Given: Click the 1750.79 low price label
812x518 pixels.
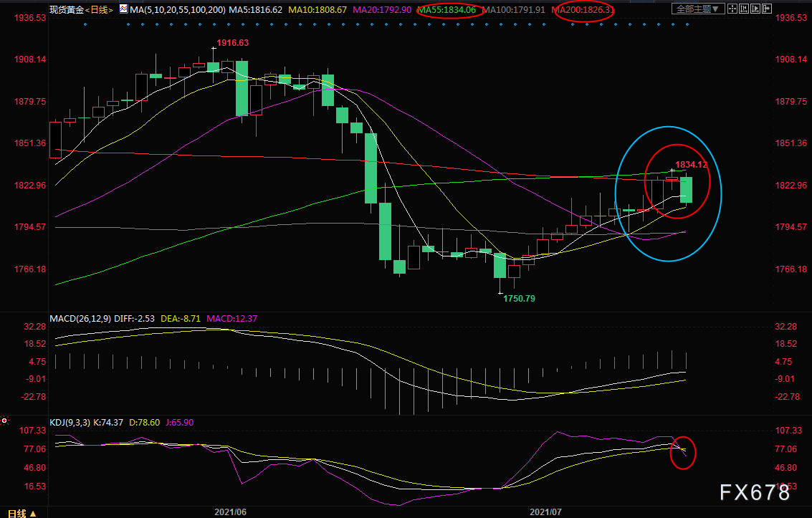Looking at the screenshot, I should click(x=520, y=299).
